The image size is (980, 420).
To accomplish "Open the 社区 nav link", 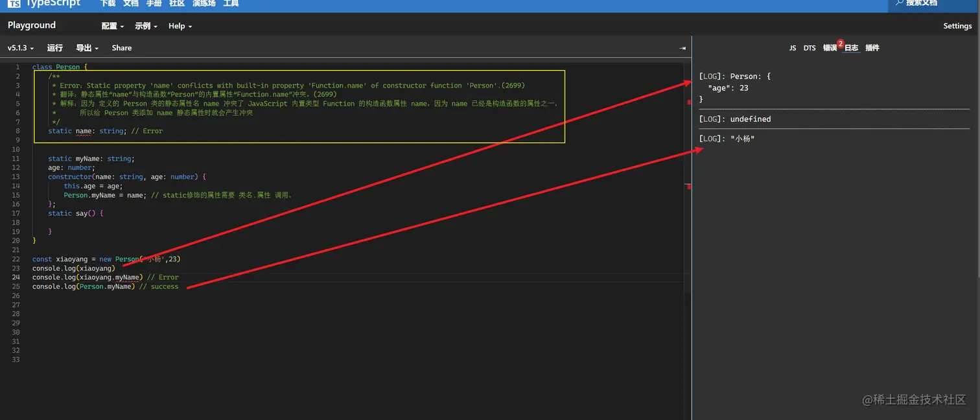I will point(177,3).
